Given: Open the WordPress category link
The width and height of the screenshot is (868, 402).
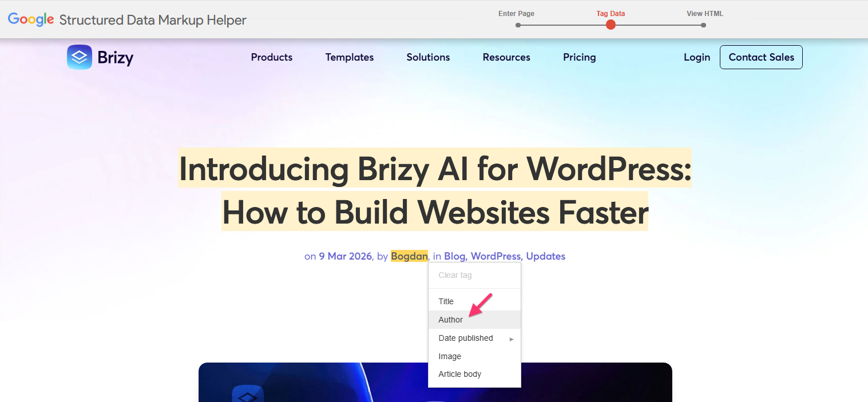Looking at the screenshot, I should point(496,256).
